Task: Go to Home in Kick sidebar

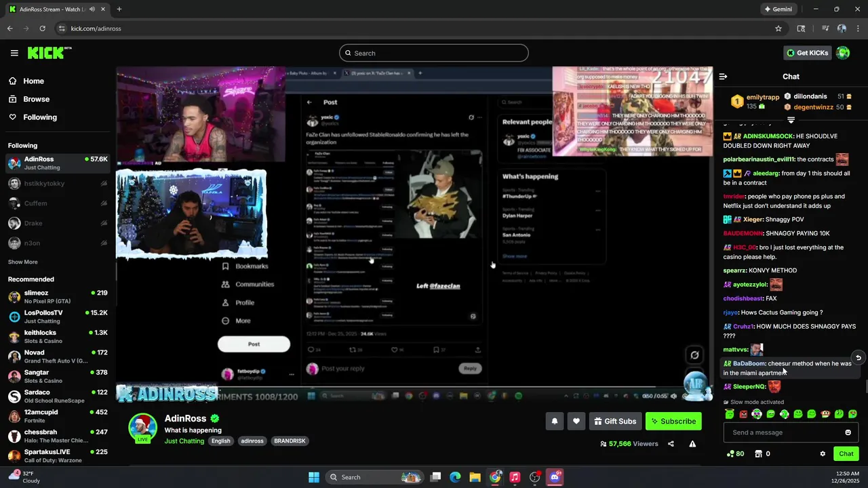Action: [x=26, y=81]
